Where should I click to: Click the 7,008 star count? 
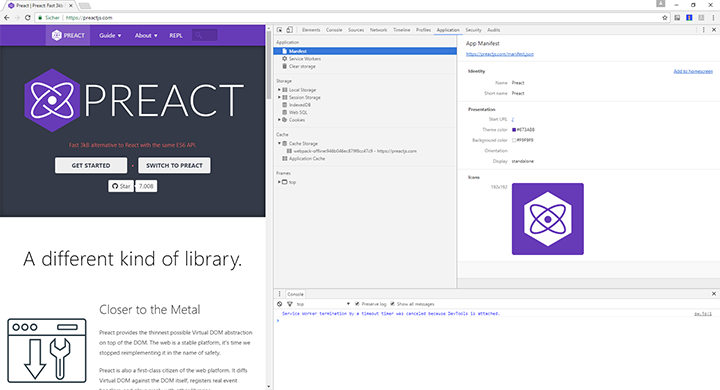click(146, 186)
